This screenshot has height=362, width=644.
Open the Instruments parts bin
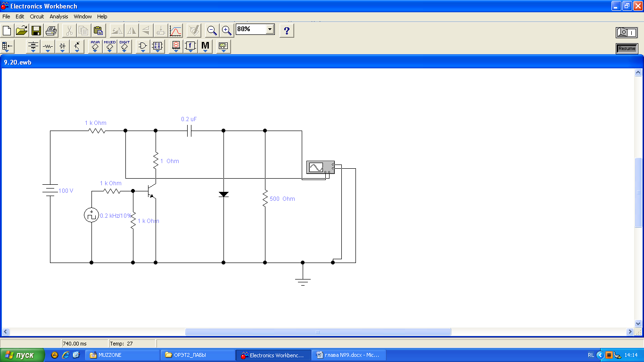pos(223,47)
